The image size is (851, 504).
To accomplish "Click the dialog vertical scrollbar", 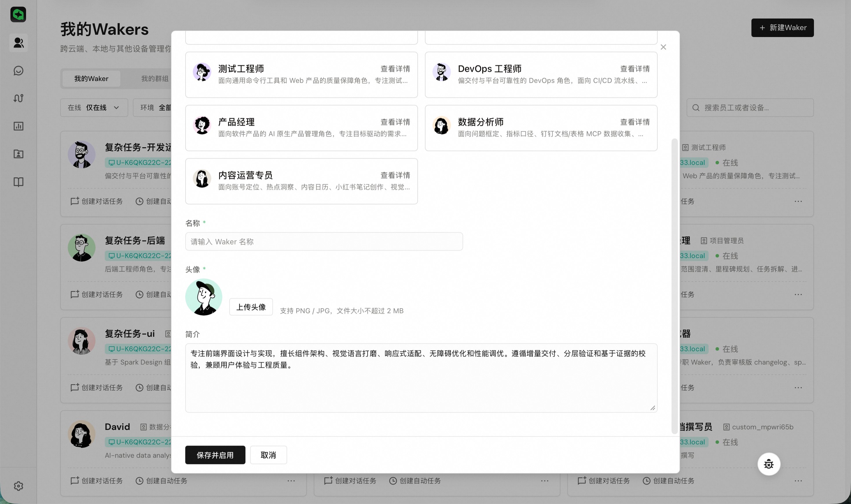I will coord(675,286).
